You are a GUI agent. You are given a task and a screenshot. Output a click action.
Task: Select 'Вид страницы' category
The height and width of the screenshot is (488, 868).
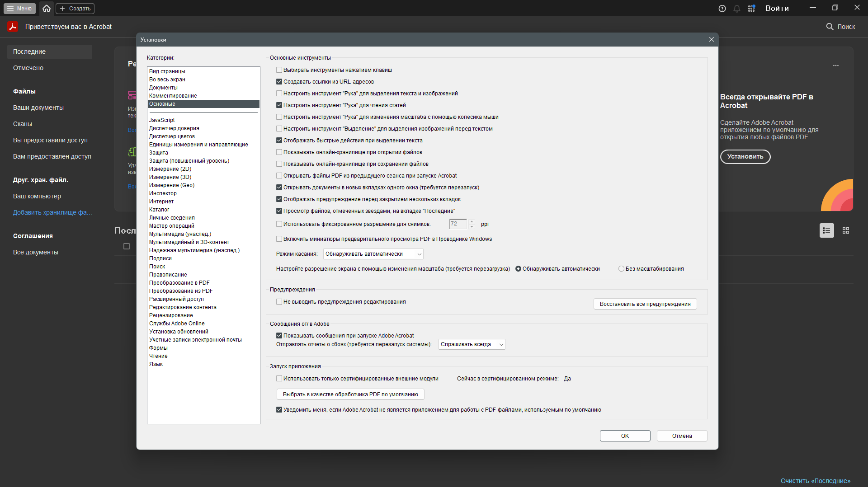[x=203, y=71]
